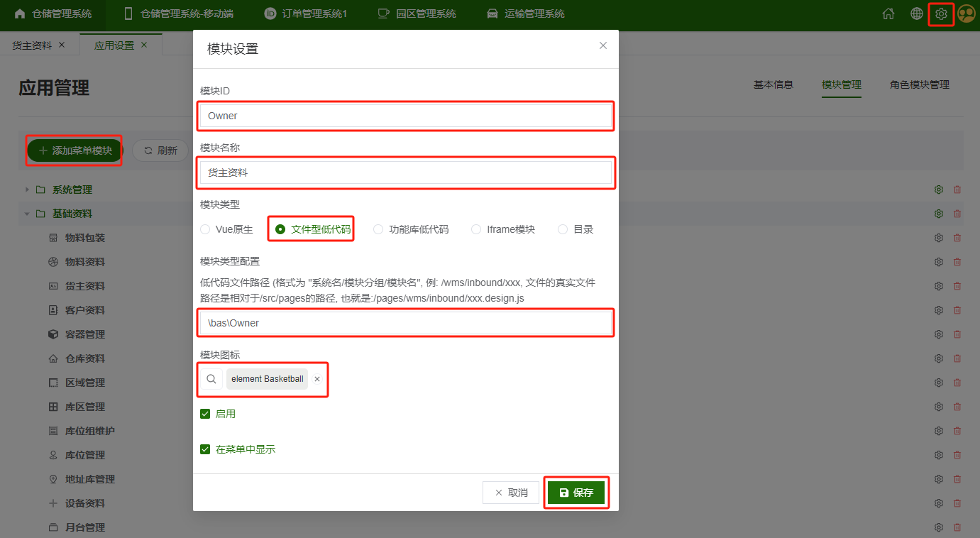
Task: Close the 货主资料 tab
Action: tap(62, 45)
